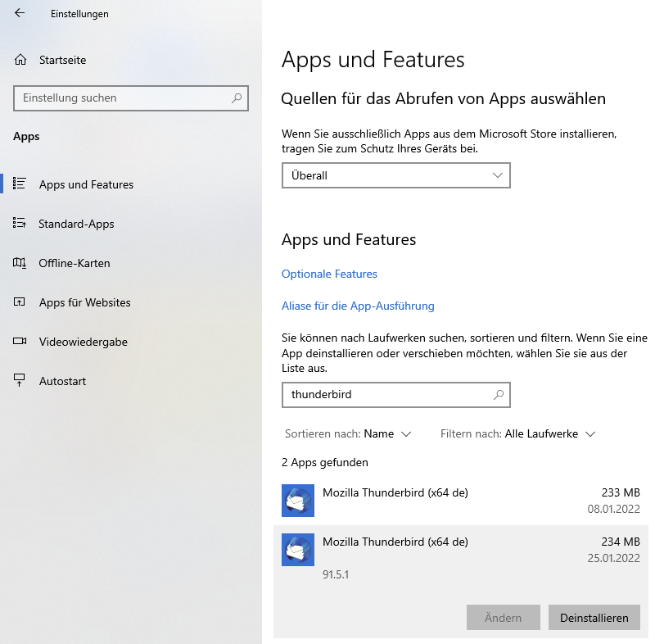Click the date 25.01.2022
The image size is (655, 644).
coord(613,558)
